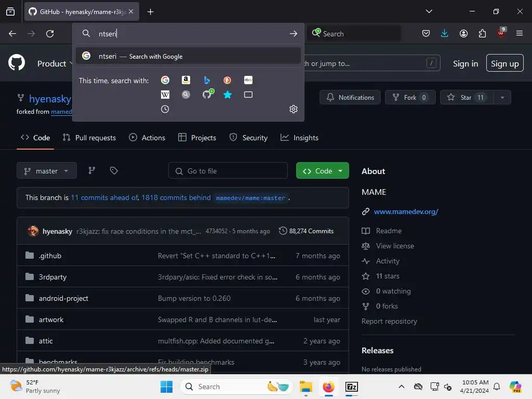The image size is (532, 399).
Task: Open 7-Zip from the taskbar
Action: (x=352, y=387)
